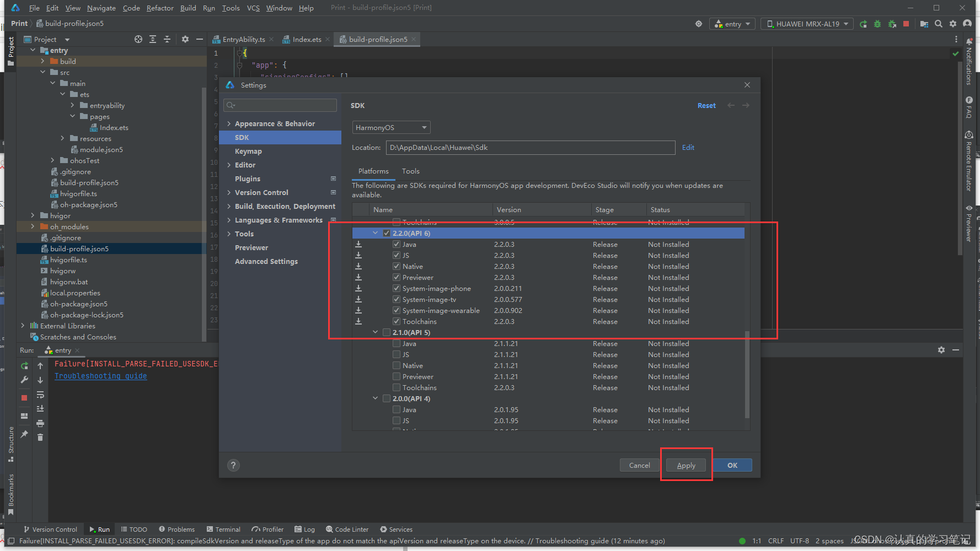
Task: Uncheck the System-image-tv checkbox
Action: click(397, 299)
